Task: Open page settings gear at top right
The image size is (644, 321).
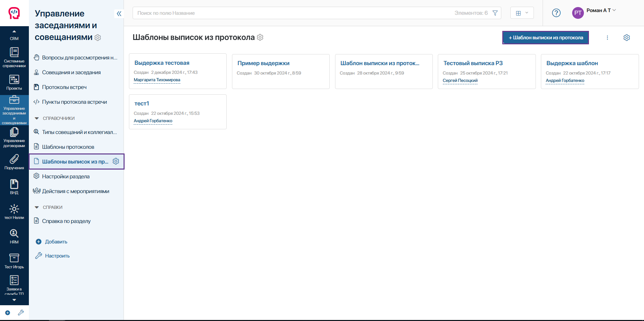Action: tap(627, 38)
